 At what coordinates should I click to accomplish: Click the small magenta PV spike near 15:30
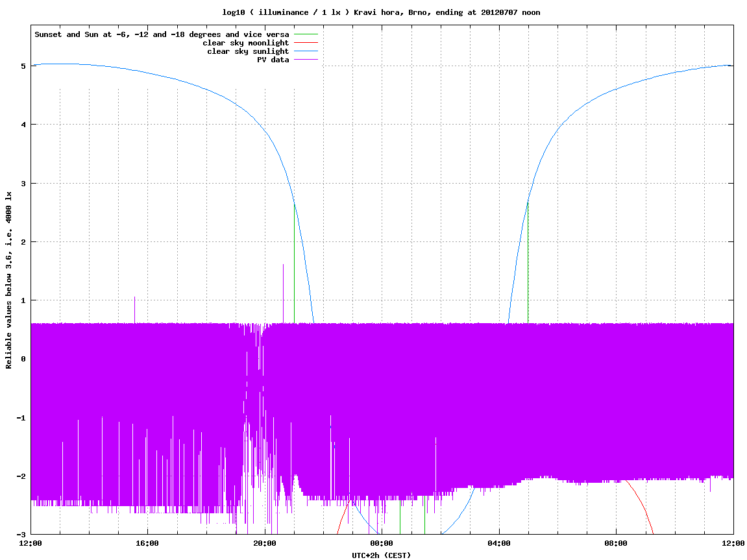click(x=134, y=310)
